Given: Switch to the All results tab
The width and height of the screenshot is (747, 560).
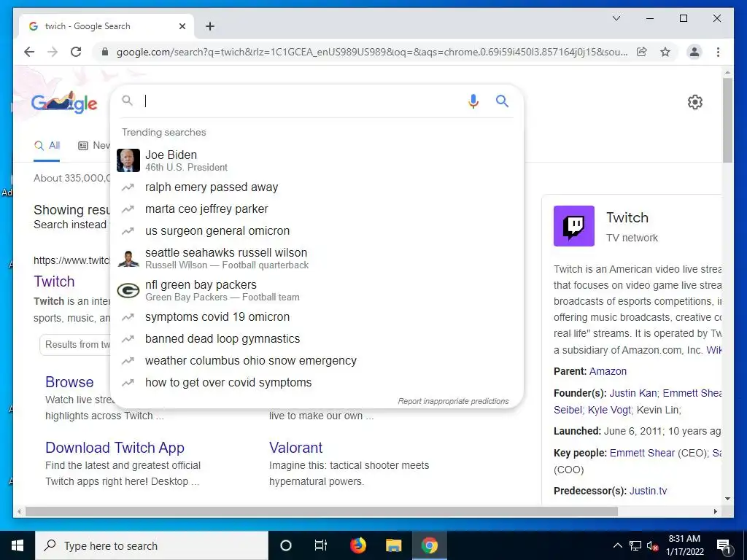Looking at the screenshot, I should point(47,145).
